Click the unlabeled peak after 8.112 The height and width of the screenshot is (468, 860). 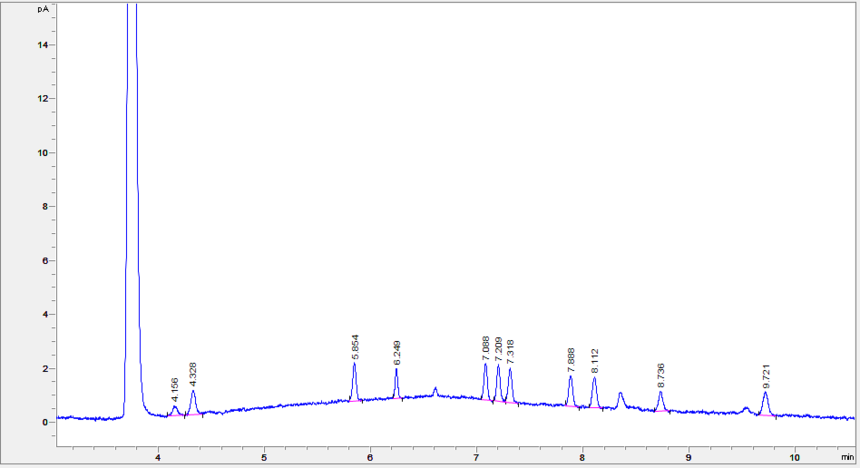click(x=621, y=400)
